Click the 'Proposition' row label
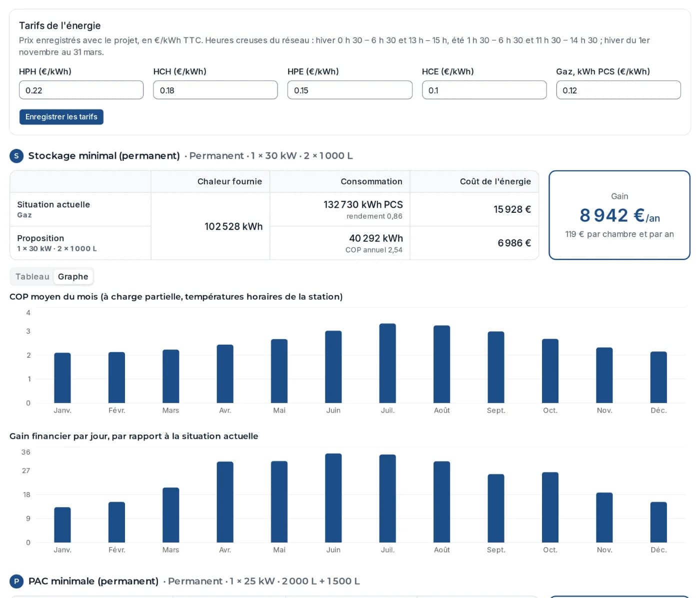The width and height of the screenshot is (700, 598). (40, 238)
